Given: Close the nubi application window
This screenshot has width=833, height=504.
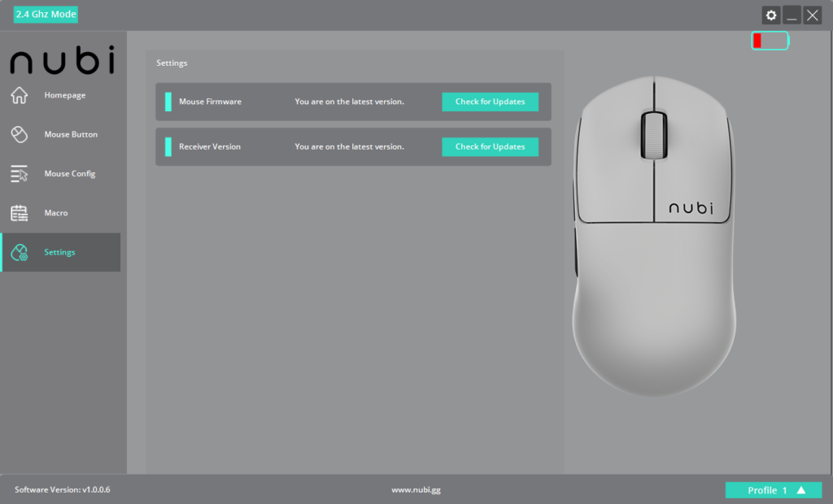Looking at the screenshot, I should (813, 15).
